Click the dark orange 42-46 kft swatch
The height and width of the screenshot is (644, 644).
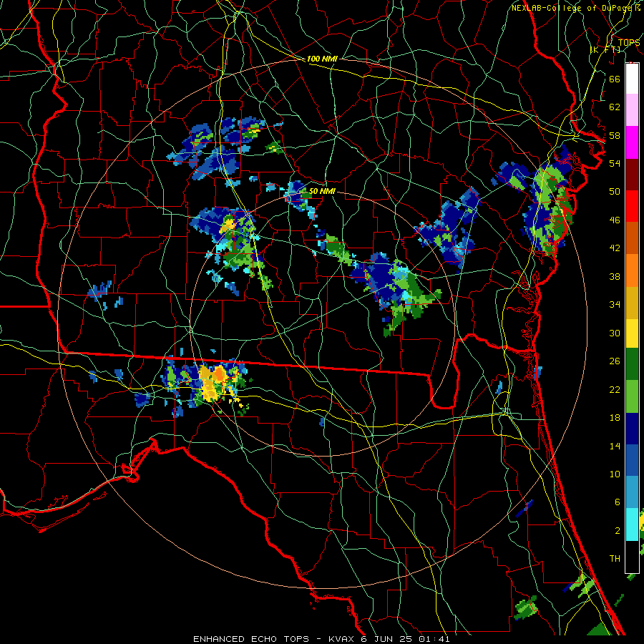[x=632, y=238]
